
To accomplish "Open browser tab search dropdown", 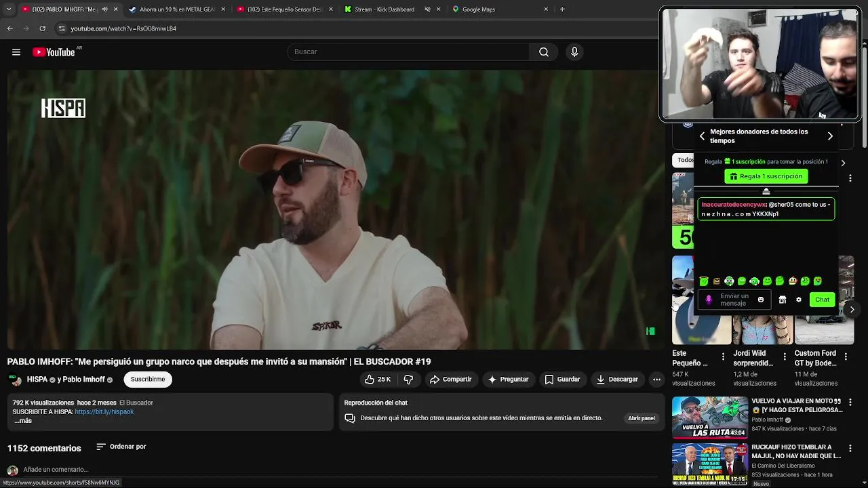I will coord(9,9).
